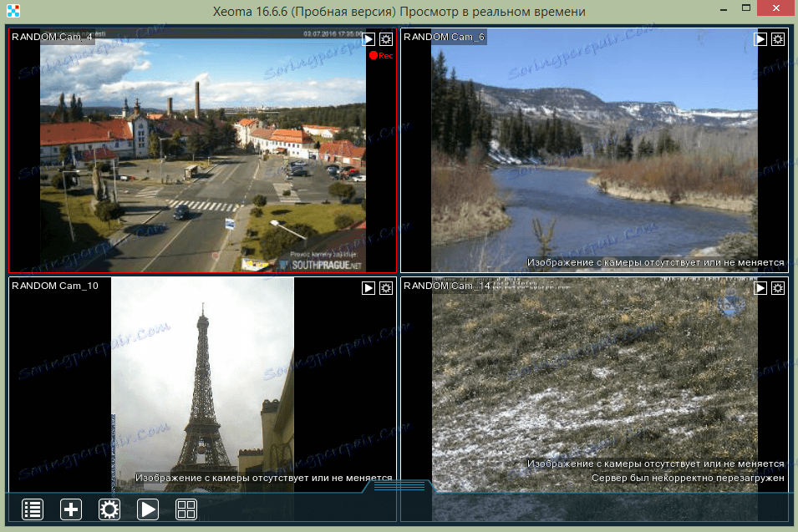The height and width of the screenshot is (532, 798).
Task: Open module settings gear in bottom toolbar
Action: tap(109, 509)
